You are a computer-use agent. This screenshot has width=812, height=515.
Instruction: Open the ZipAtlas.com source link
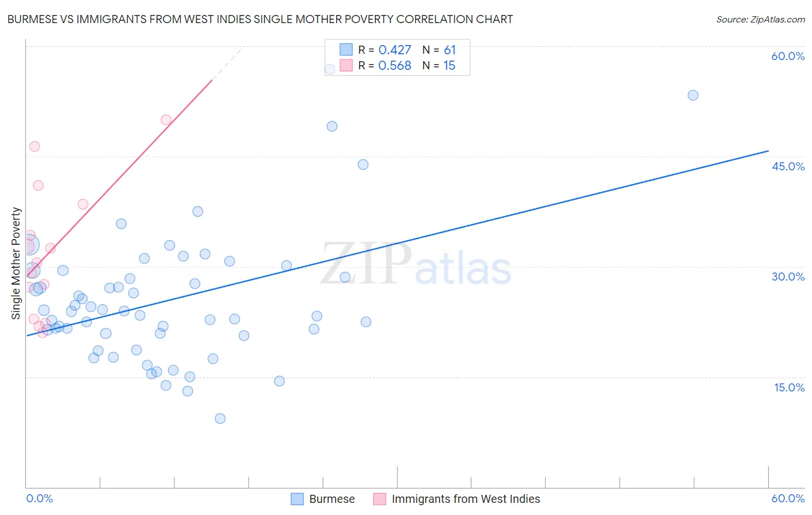[761, 19]
